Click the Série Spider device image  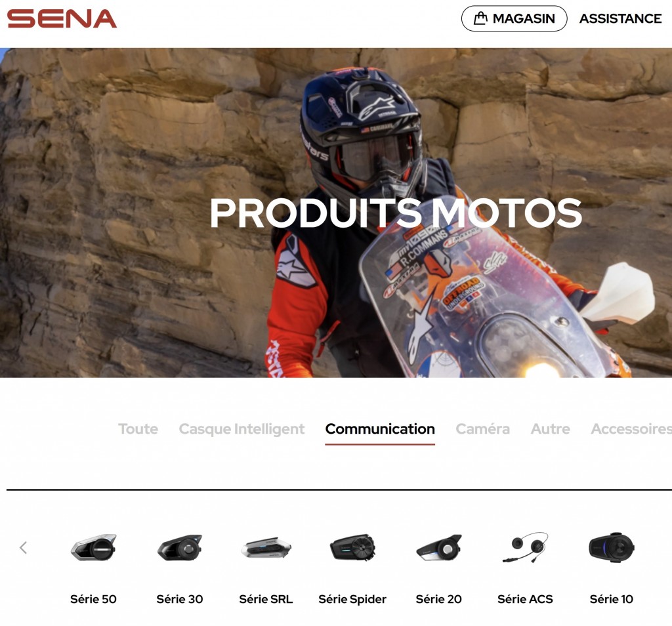click(352, 548)
